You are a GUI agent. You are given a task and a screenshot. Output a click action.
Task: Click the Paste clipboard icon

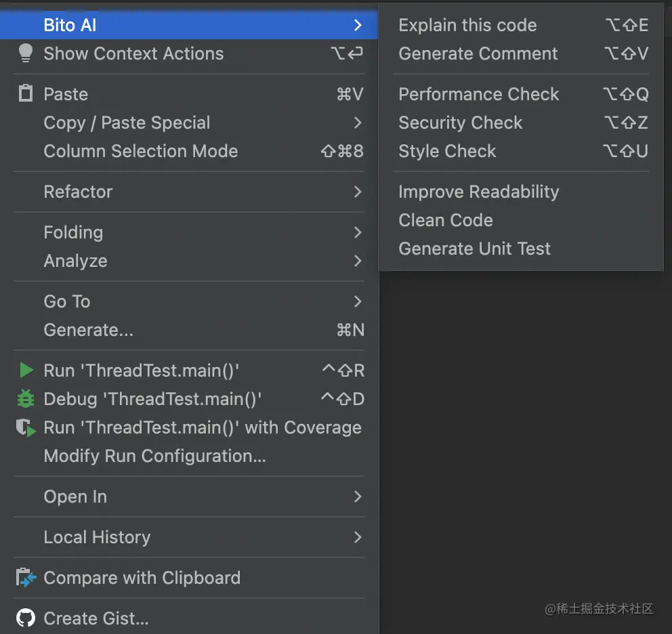(x=25, y=94)
